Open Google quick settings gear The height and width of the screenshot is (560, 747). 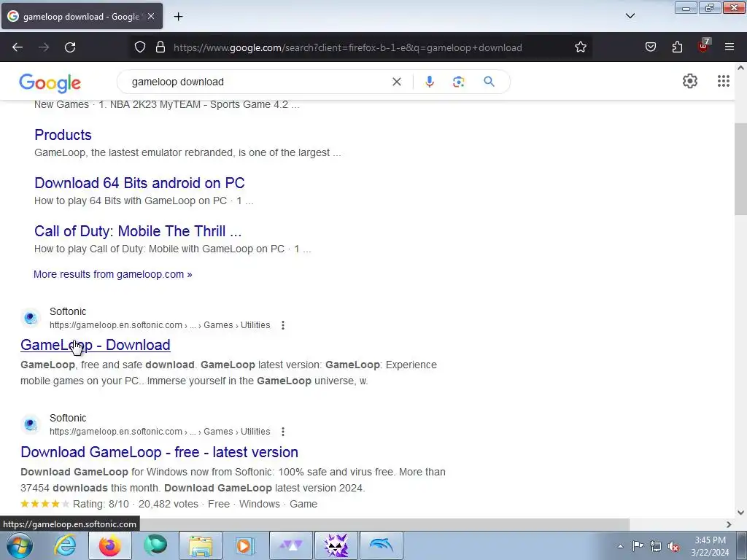click(690, 81)
